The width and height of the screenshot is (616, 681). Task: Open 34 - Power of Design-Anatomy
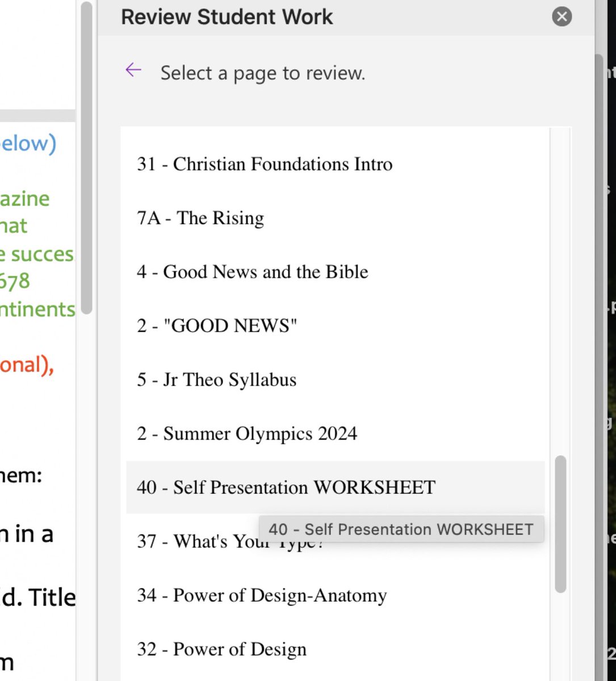pyautogui.click(x=335, y=595)
